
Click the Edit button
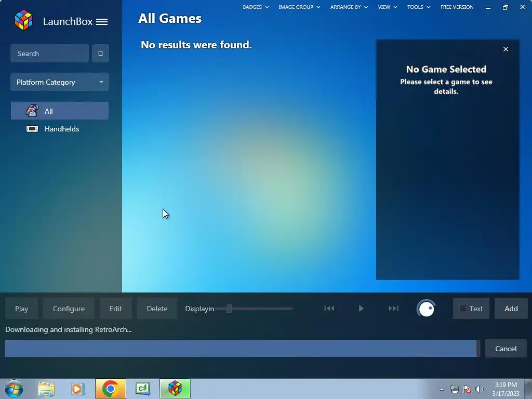[115, 309]
